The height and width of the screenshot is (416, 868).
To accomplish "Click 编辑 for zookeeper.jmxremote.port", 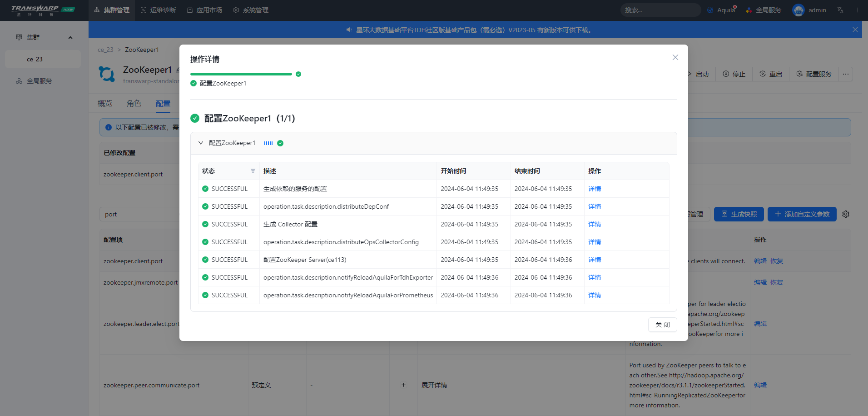I will point(760,282).
